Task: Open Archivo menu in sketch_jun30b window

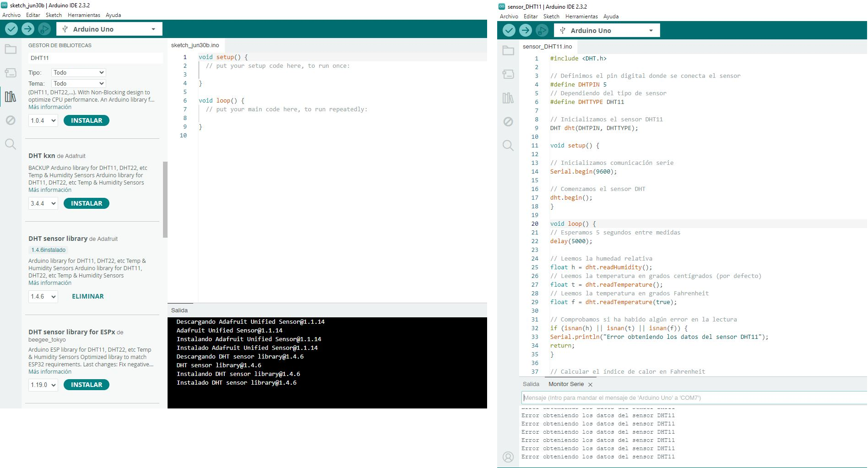Action: 11,15
